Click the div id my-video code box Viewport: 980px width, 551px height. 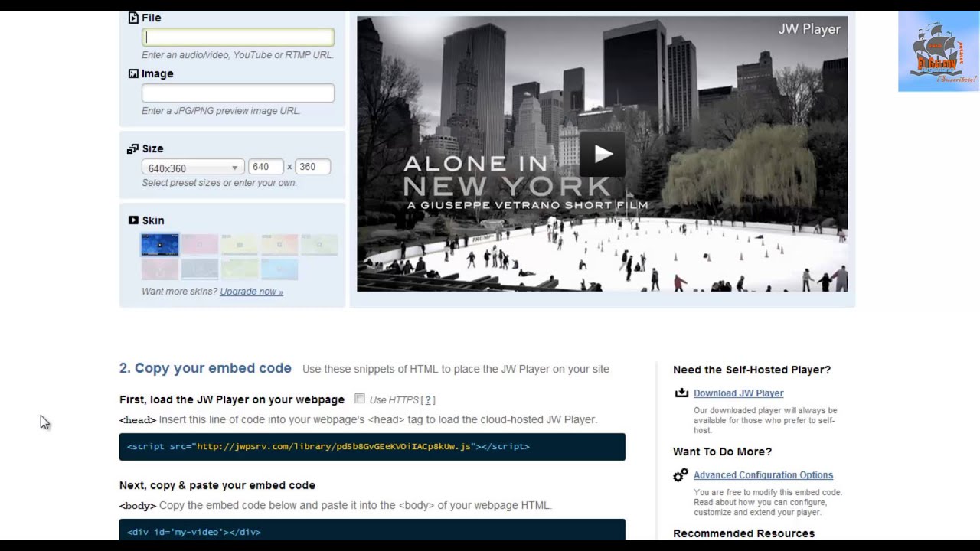tap(372, 530)
